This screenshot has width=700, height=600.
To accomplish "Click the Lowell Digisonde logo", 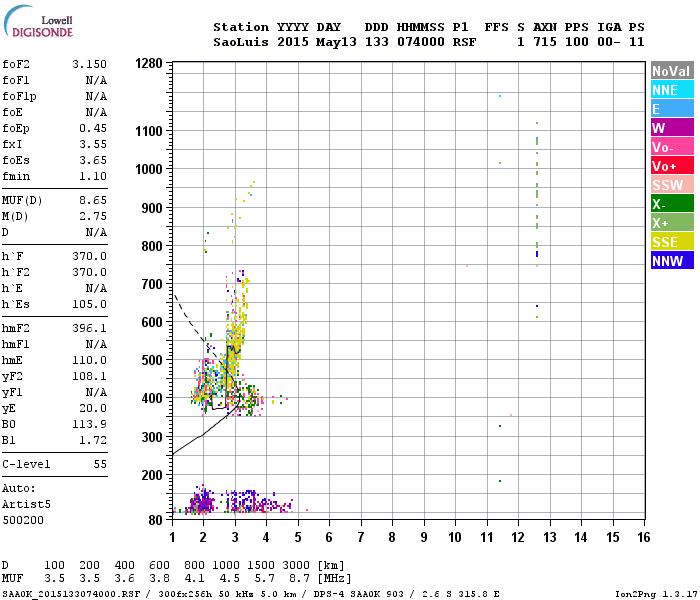I will pos(38,22).
